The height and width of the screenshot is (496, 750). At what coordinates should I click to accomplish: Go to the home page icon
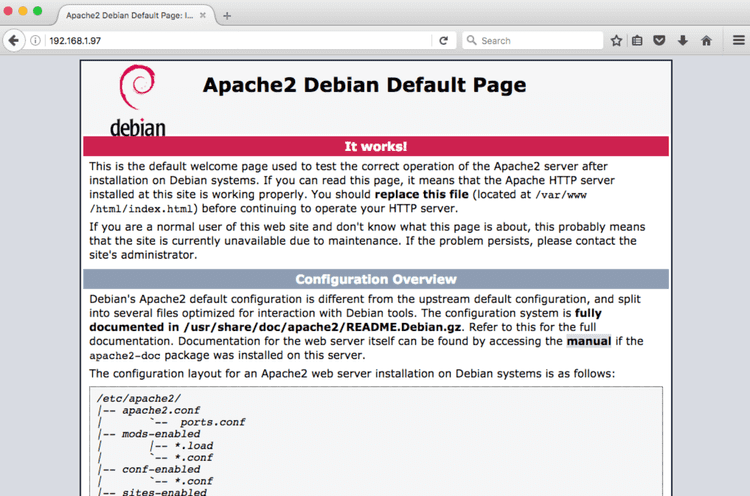(x=706, y=41)
